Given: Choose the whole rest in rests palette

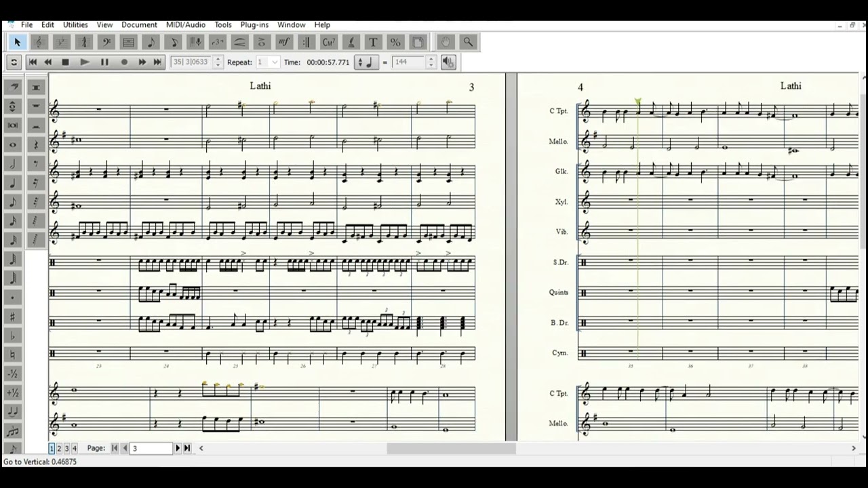Looking at the screenshot, I should click(37, 106).
